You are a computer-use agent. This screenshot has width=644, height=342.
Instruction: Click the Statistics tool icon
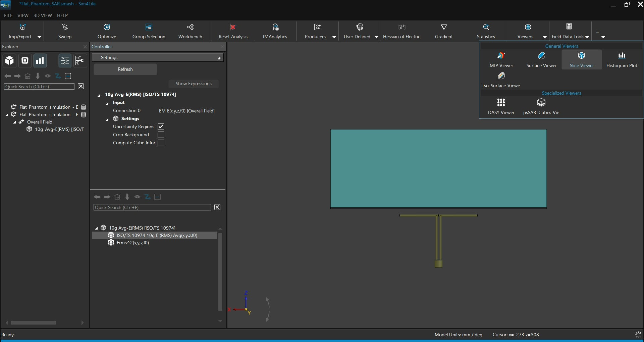pyautogui.click(x=486, y=27)
